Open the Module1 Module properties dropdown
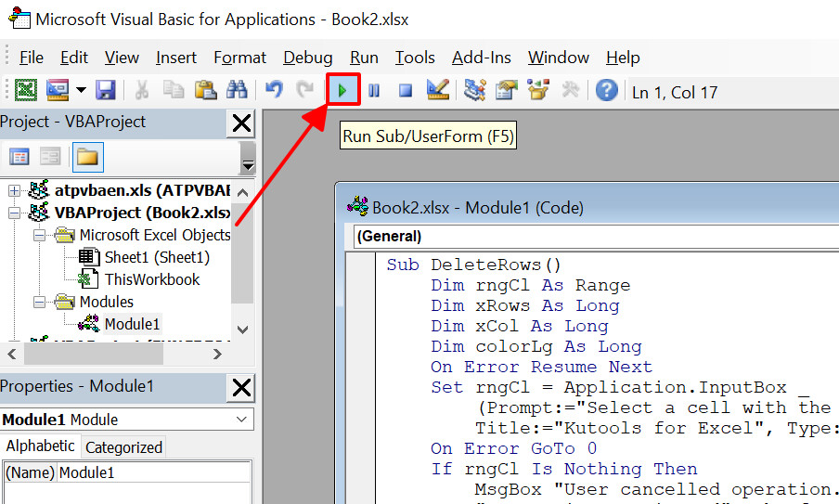This screenshot has width=839, height=504. coord(241,420)
